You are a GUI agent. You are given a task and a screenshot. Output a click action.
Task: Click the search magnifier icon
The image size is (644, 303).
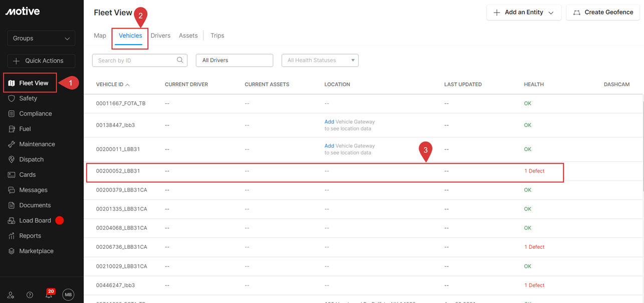(180, 60)
